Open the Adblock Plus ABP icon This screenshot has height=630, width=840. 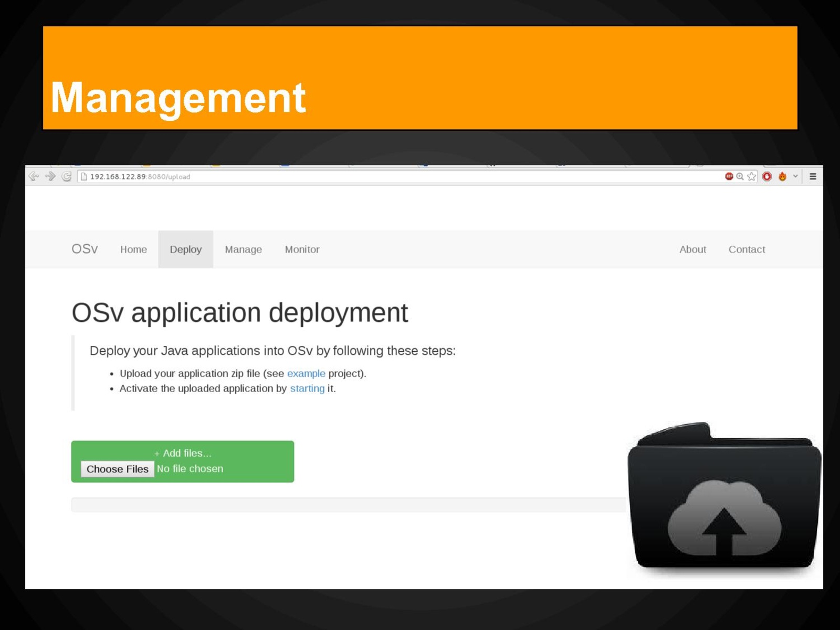tap(729, 176)
